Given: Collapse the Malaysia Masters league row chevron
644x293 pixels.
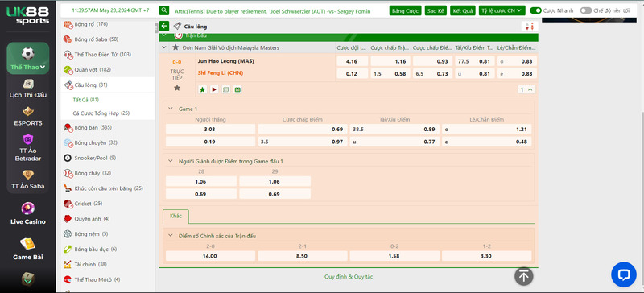Looking at the screenshot, I should (x=164, y=47).
